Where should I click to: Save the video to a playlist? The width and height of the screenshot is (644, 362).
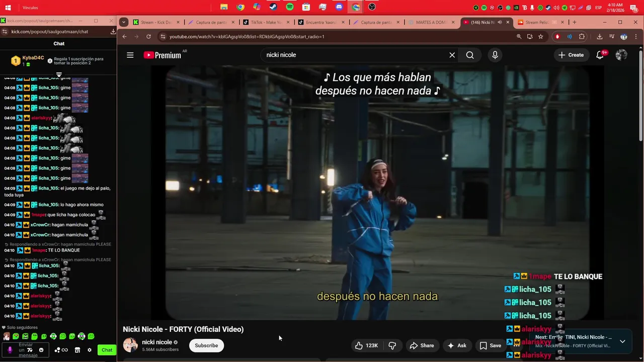490,345
